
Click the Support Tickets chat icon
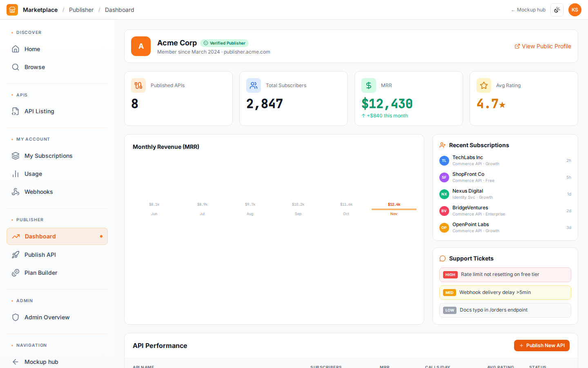443,258
